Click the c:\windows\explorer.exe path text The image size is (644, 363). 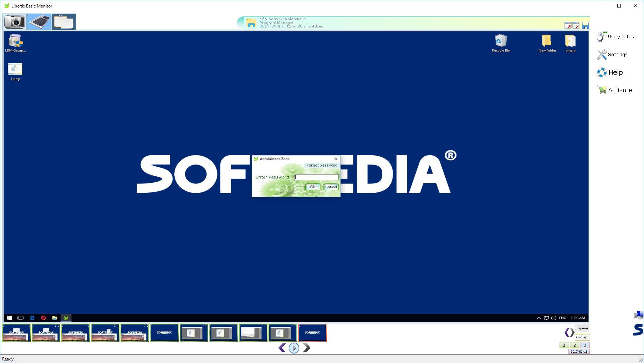[x=283, y=19]
